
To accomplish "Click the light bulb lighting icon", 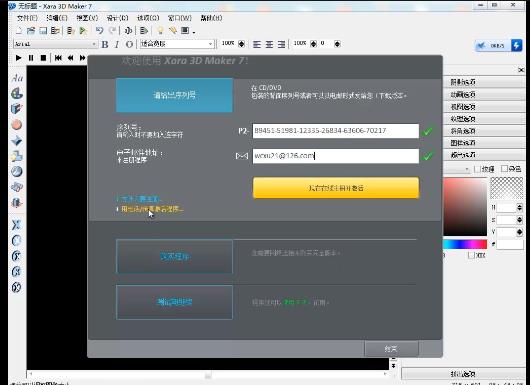I will click(160, 31).
